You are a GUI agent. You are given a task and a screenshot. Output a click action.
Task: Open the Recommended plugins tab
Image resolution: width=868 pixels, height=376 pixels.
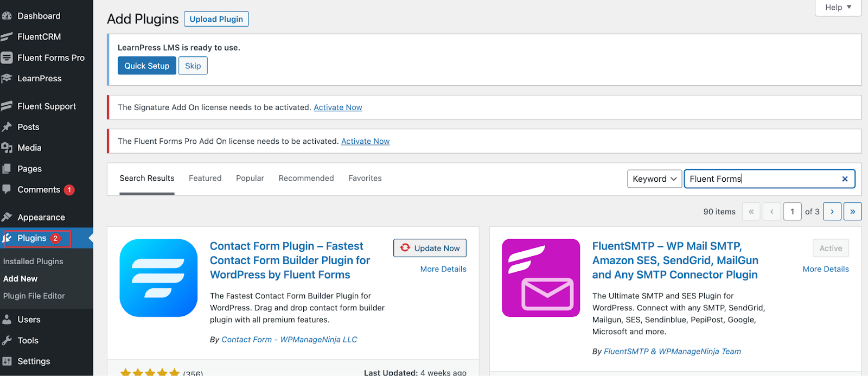tap(306, 179)
